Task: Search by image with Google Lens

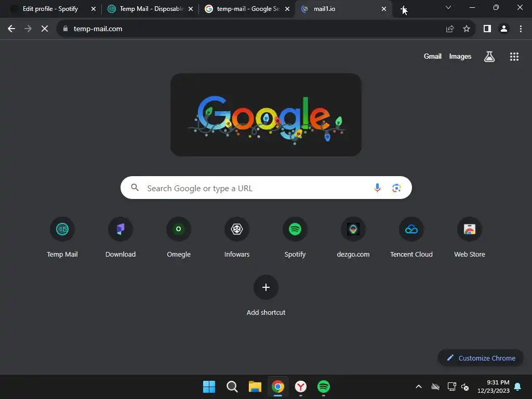Action: pyautogui.click(x=396, y=188)
